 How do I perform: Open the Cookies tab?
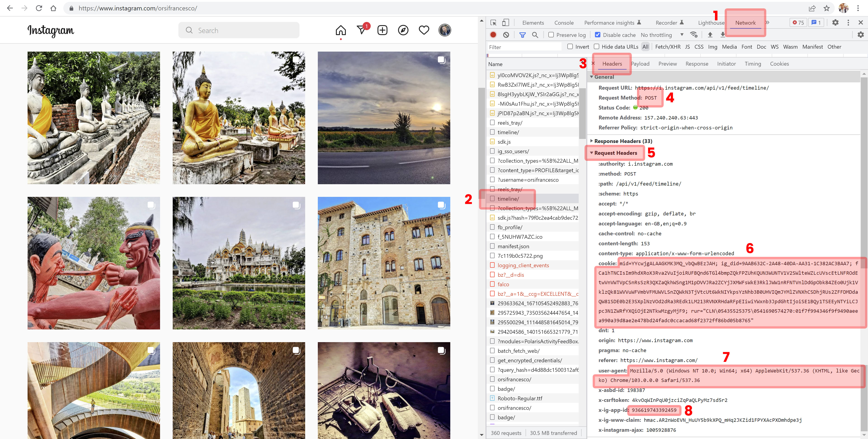pyautogui.click(x=779, y=64)
